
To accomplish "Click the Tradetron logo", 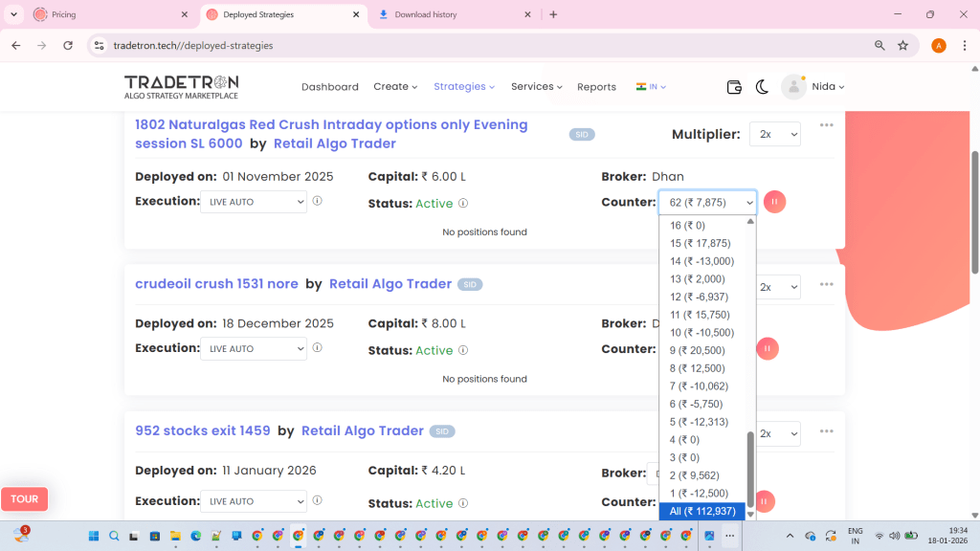I will tap(181, 86).
